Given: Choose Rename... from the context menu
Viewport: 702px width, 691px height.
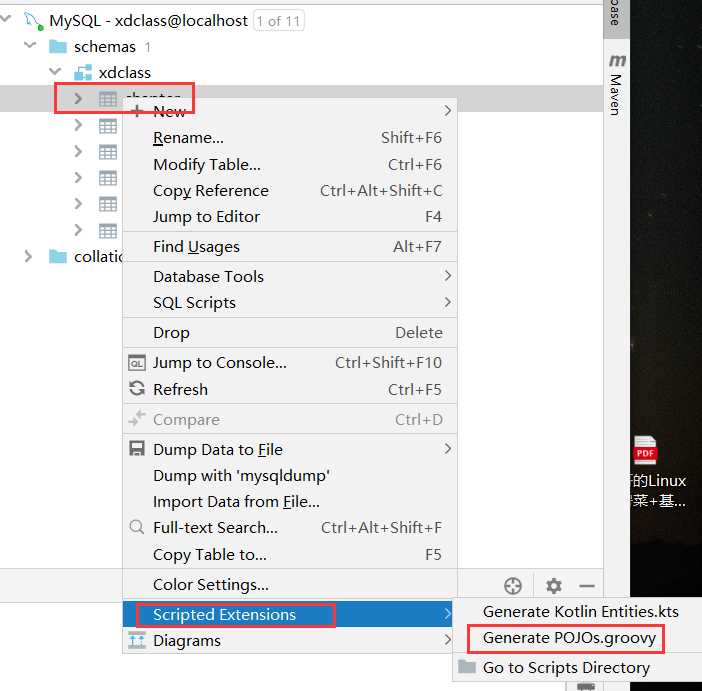Looking at the screenshot, I should pos(289,137).
